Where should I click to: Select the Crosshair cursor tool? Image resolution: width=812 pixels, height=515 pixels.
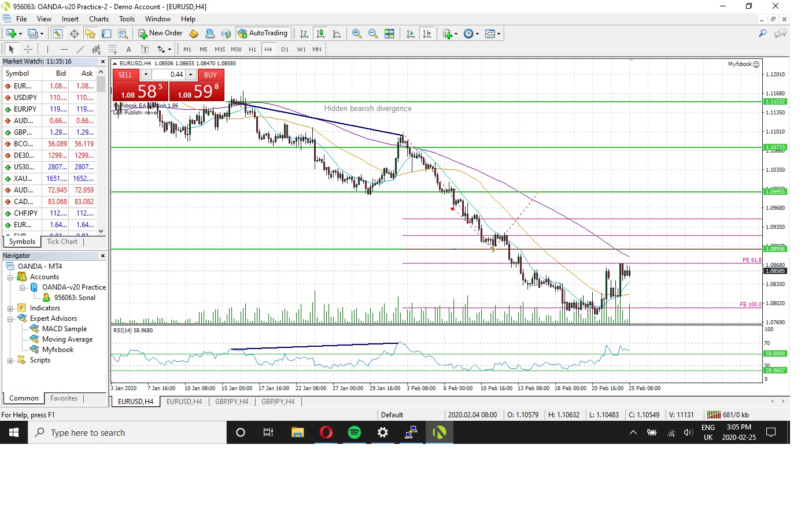click(x=28, y=49)
